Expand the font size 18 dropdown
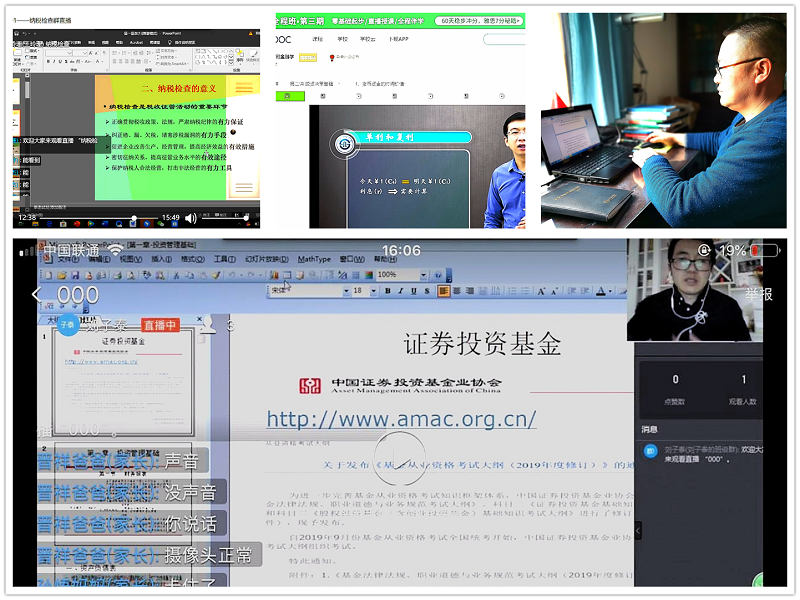 [x=373, y=291]
